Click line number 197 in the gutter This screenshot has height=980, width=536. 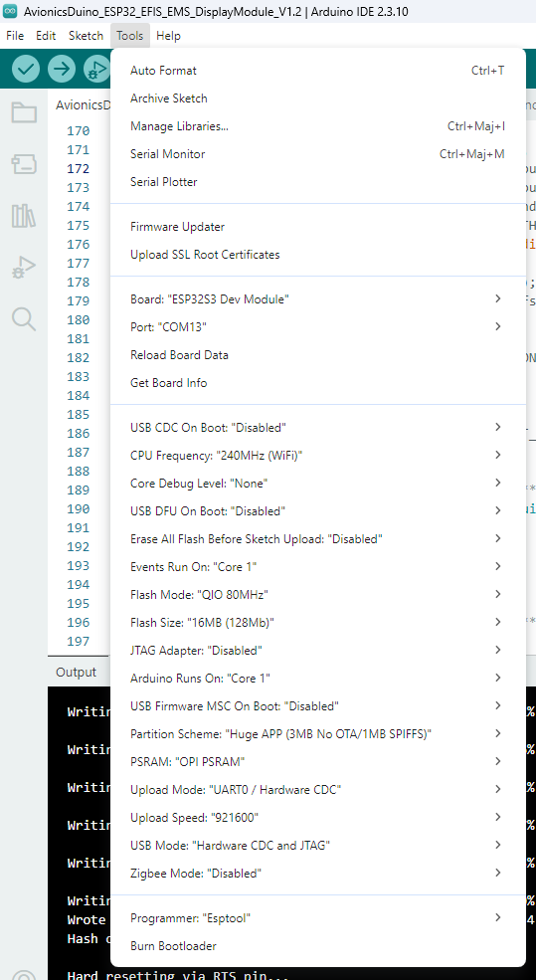79,642
